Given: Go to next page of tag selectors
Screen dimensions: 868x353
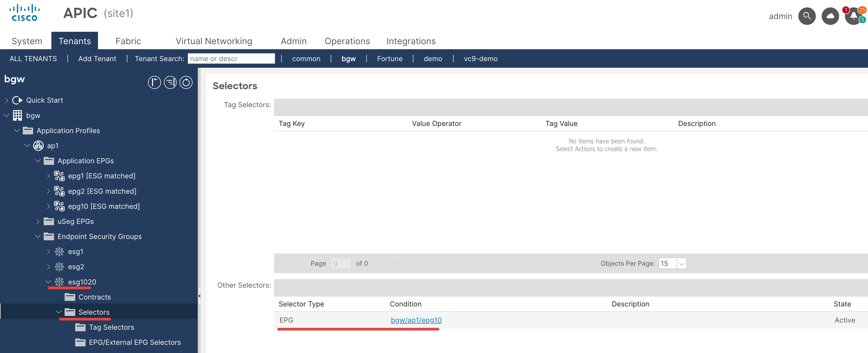Looking at the screenshot, I should (x=378, y=263).
